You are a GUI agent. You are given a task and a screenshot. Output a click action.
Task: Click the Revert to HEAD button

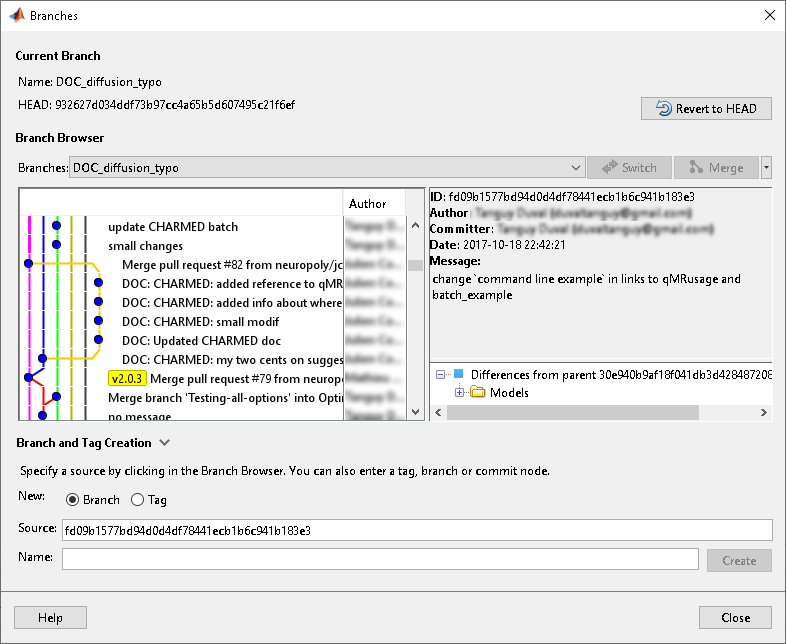point(706,108)
